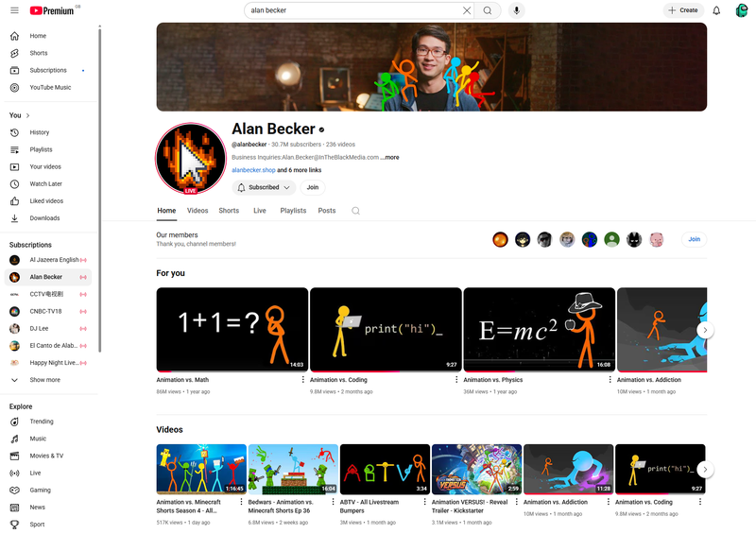This screenshot has height=534, width=756.
Task: Open options for Animation vs. Math
Action: coord(302,380)
